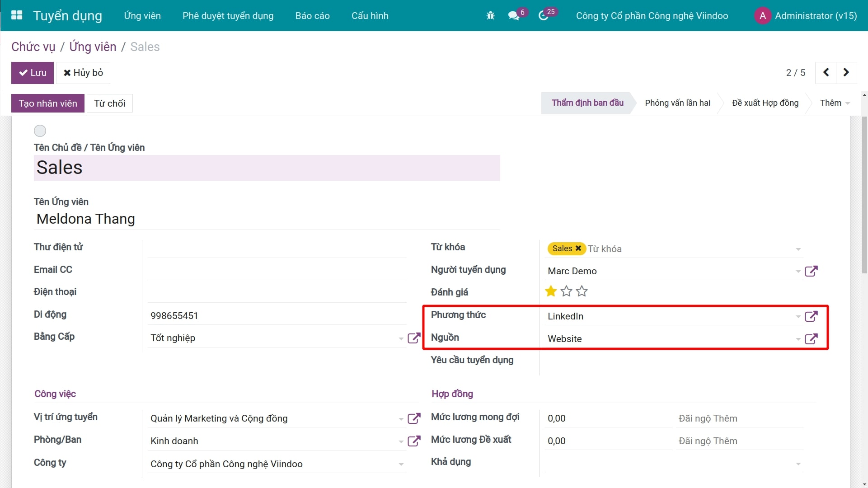Viewport: 868px width, 488px height.
Task: Open external link for Tốt nghiệp degree
Action: click(x=414, y=338)
